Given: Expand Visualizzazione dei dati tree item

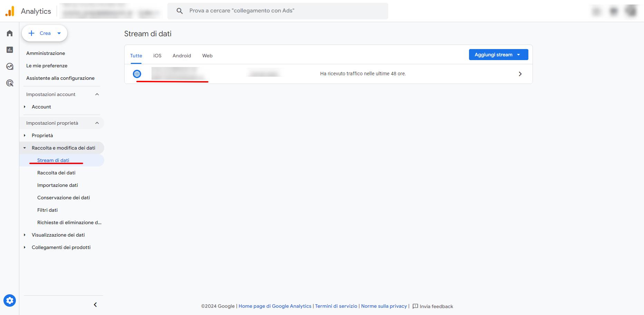Looking at the screenshot, I should pyautogui.click(x=25, y=235).
